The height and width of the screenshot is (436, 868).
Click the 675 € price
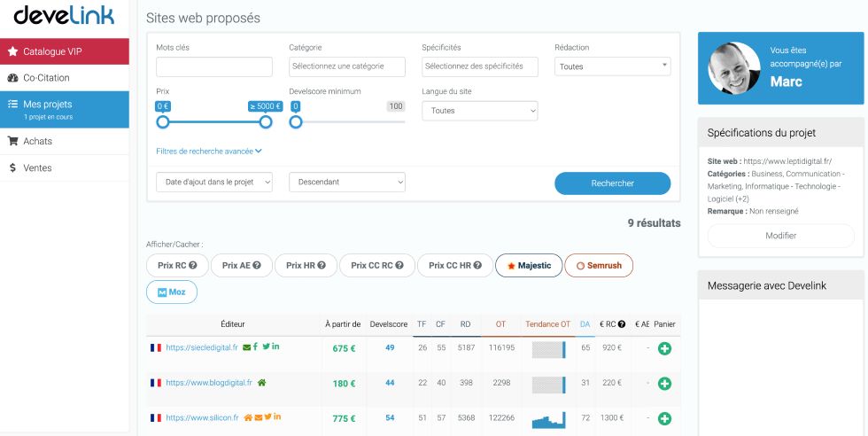(x=344, y=348)
